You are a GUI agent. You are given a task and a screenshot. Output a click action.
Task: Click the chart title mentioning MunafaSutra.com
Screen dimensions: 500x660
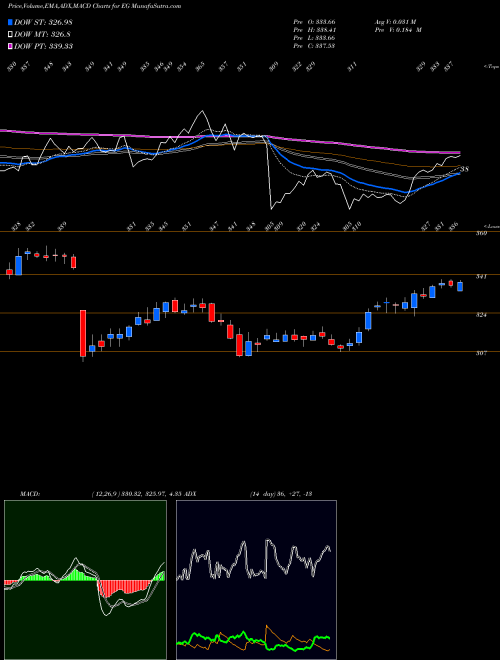tap(94, 7)
